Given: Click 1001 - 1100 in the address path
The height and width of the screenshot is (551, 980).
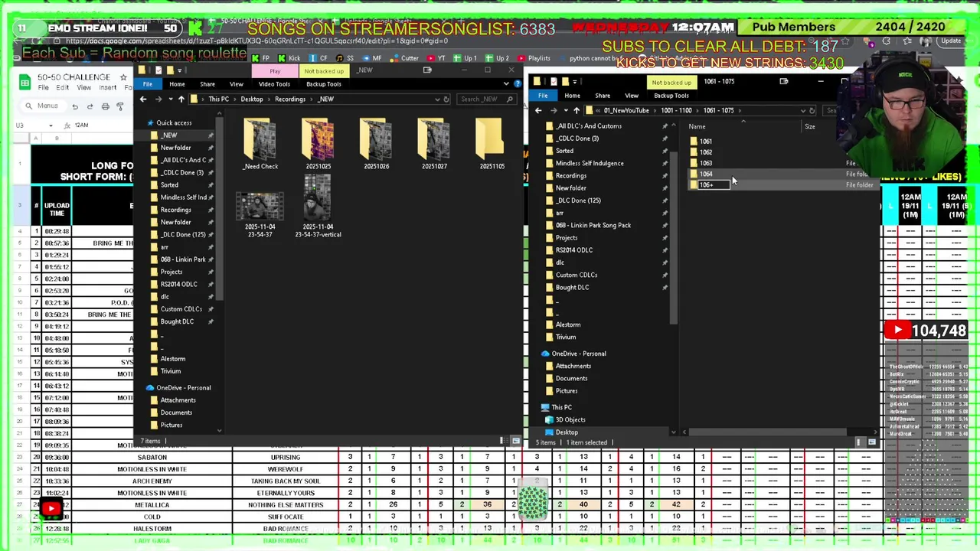Looking at the screenshot, I should [677, 110].
